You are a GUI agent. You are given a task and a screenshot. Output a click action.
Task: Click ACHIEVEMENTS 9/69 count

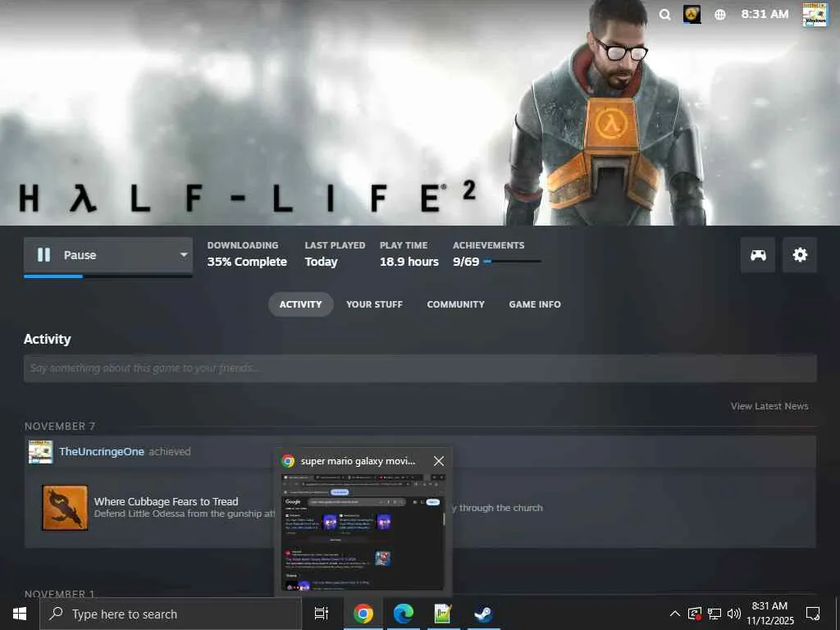coord(466,262)
